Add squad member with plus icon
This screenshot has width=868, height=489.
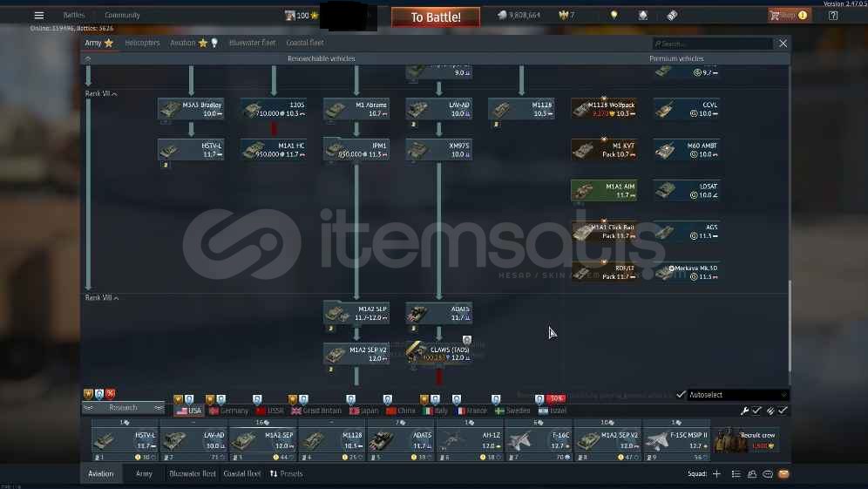[716, 474]
